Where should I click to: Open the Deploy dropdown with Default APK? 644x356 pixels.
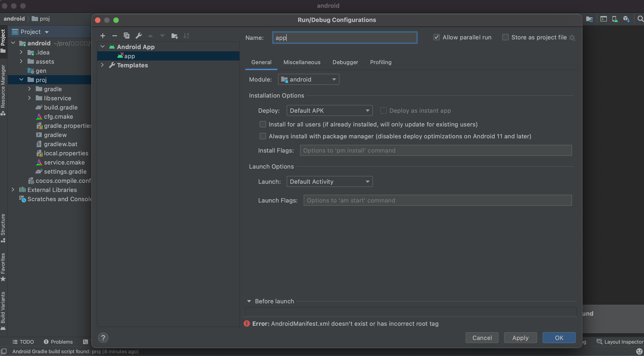point(329,110)
